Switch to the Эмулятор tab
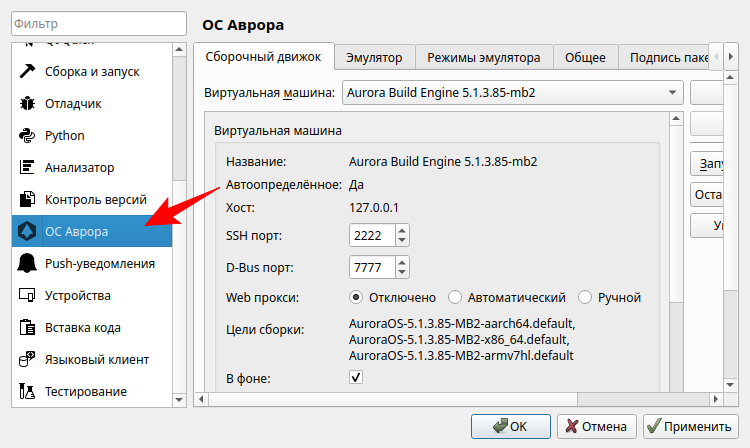 click(375, 58)
